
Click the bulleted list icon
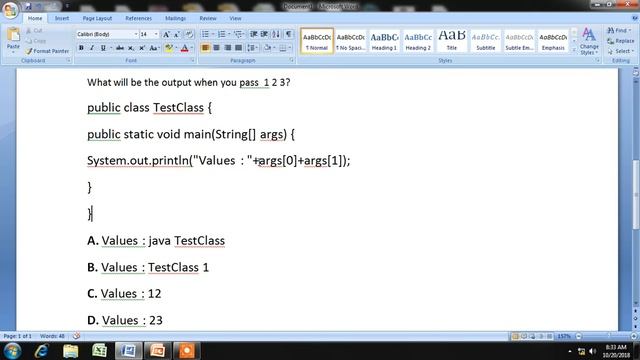click(x=205, y=34)
